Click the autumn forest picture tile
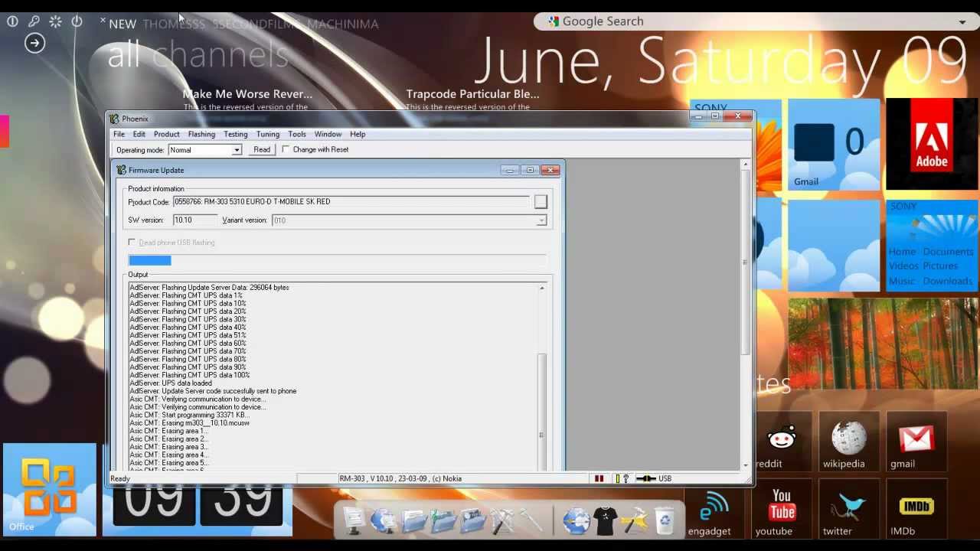 (883, 344)
